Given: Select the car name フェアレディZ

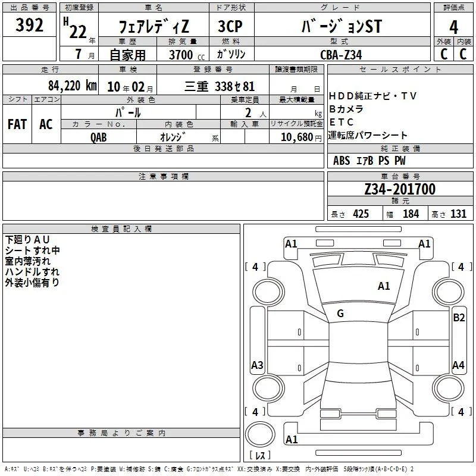Looking at the screenshot, I should 154,26.
